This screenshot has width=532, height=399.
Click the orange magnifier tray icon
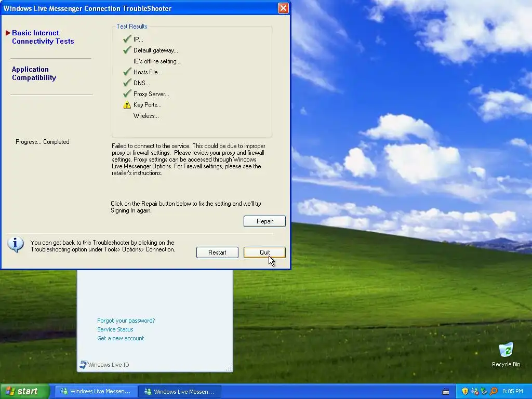pyautogui.click(x=494, y=391)
